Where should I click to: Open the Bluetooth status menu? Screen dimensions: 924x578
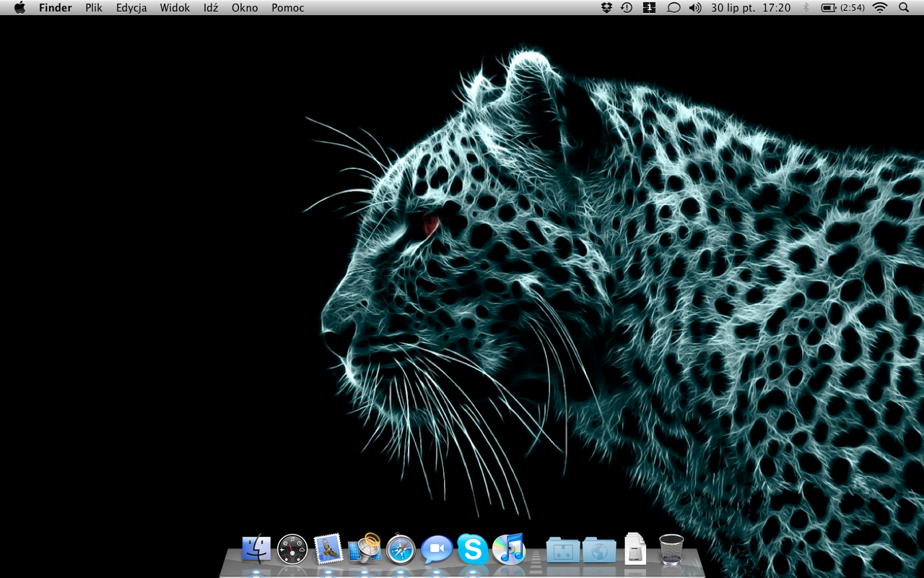(806, 8)
